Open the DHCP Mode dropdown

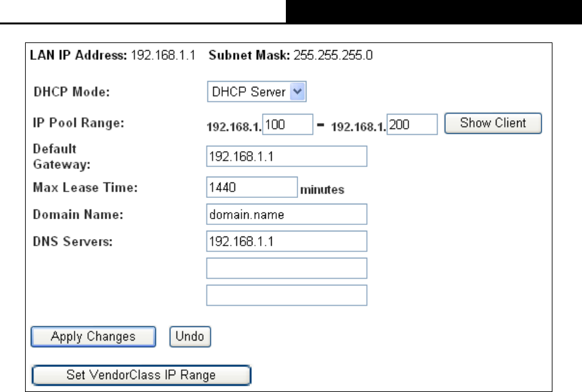tap(256, 92)
